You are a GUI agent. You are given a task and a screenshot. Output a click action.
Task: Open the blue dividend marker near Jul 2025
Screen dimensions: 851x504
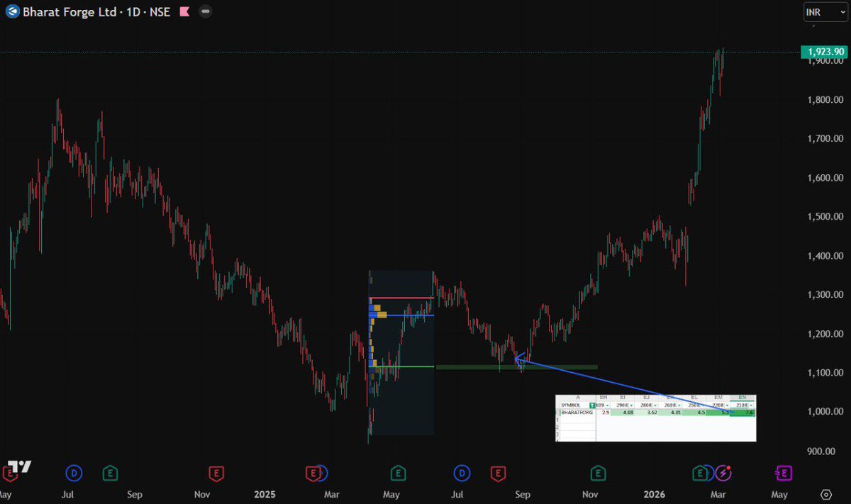coord(462,473)
